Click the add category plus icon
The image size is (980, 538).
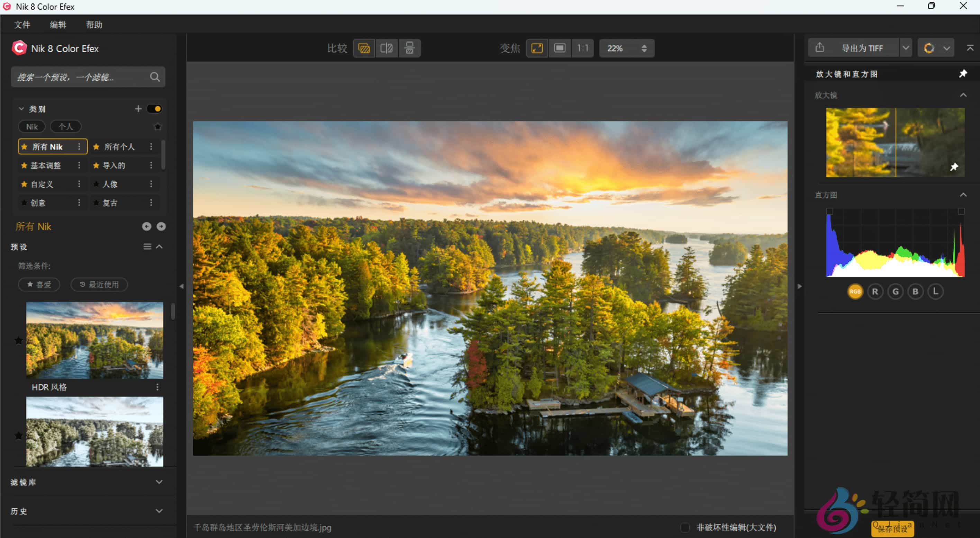pyautogui.click(x=138, y=108)
